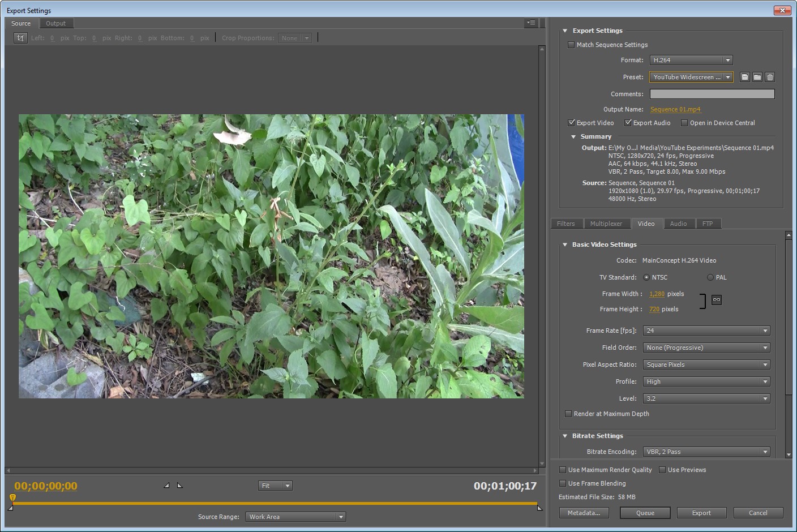Click the Comments text field
This screenshot has width=797, height=532.
pyautogui.click(x=712, y=94)
